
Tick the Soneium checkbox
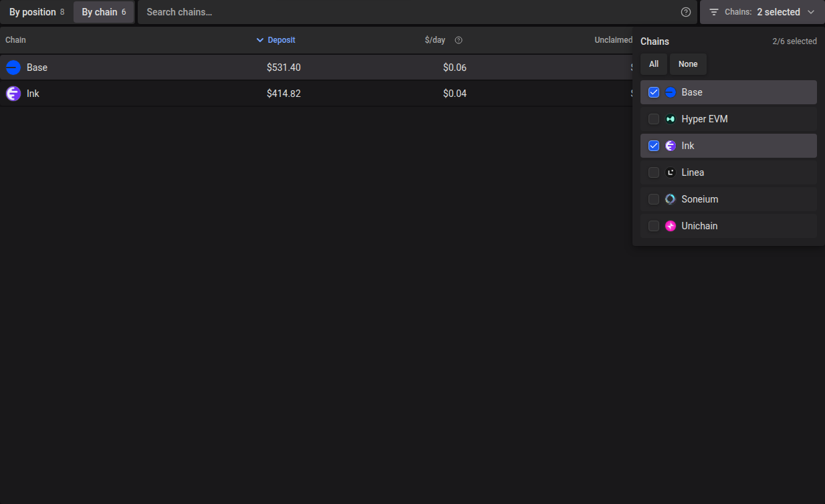(x=654, y=199)
